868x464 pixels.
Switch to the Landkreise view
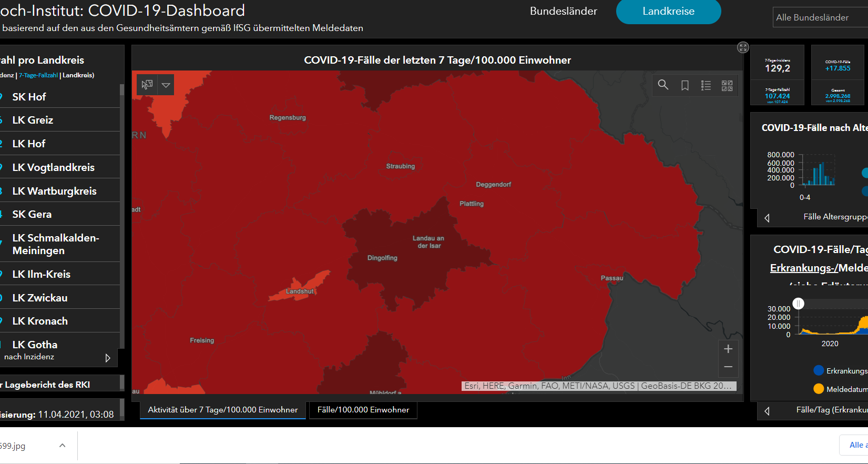tap(668, 12)
